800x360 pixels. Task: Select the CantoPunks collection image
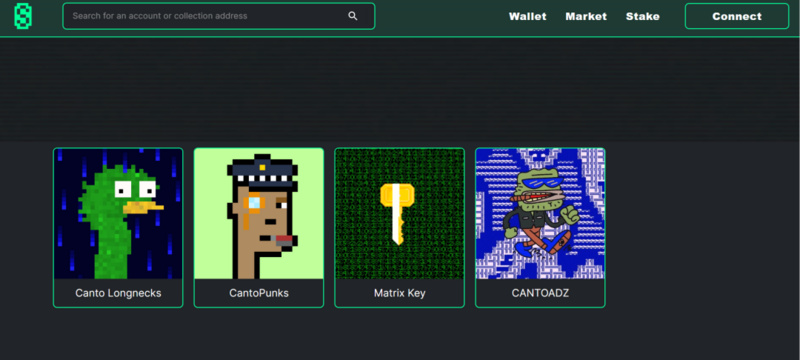click(x=259, y=214)
